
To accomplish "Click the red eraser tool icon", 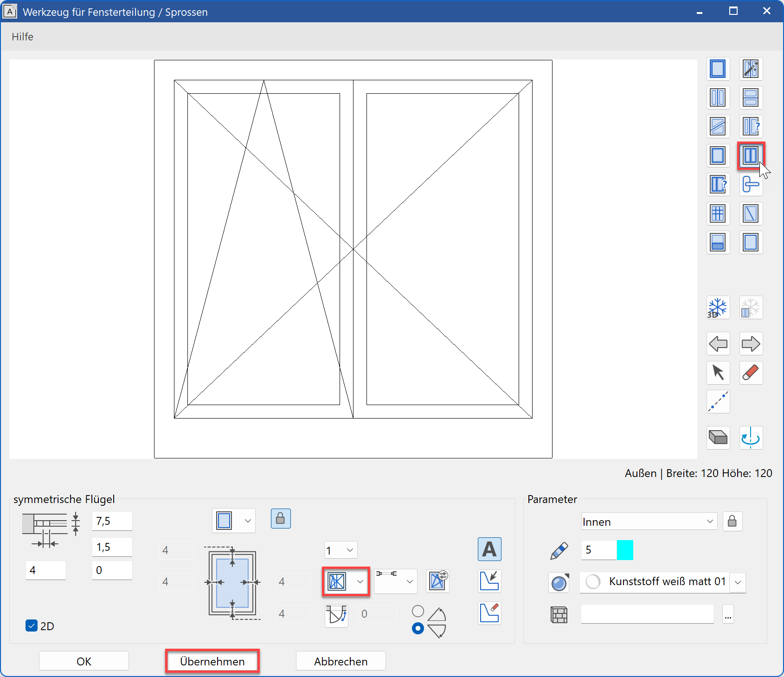I will [x=750, y=373].
